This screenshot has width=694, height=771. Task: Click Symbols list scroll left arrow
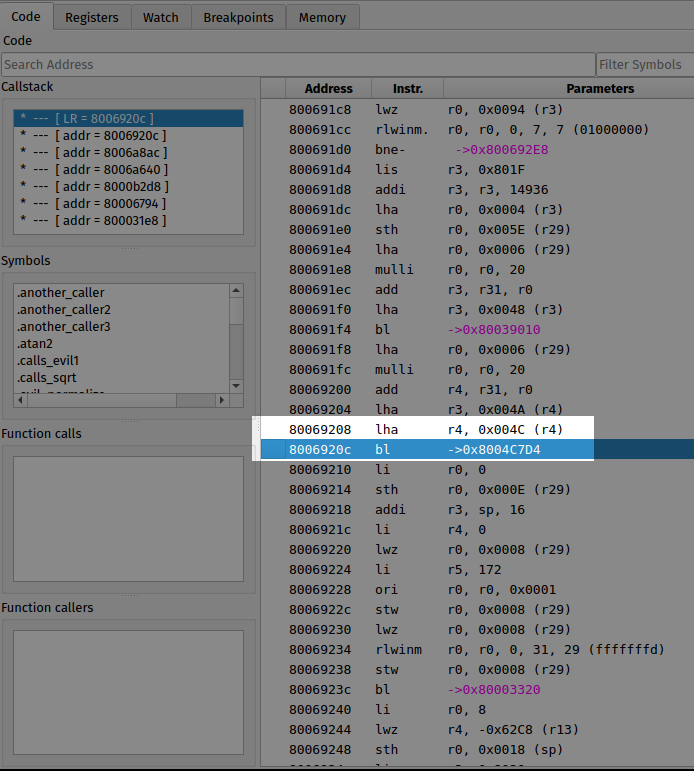(x=20, y=400)
